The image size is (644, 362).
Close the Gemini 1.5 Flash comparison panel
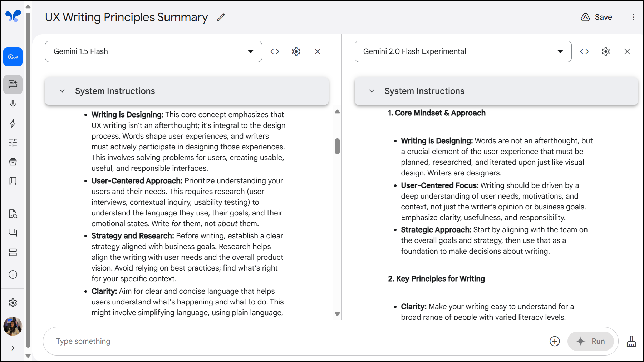coord(318,51)
